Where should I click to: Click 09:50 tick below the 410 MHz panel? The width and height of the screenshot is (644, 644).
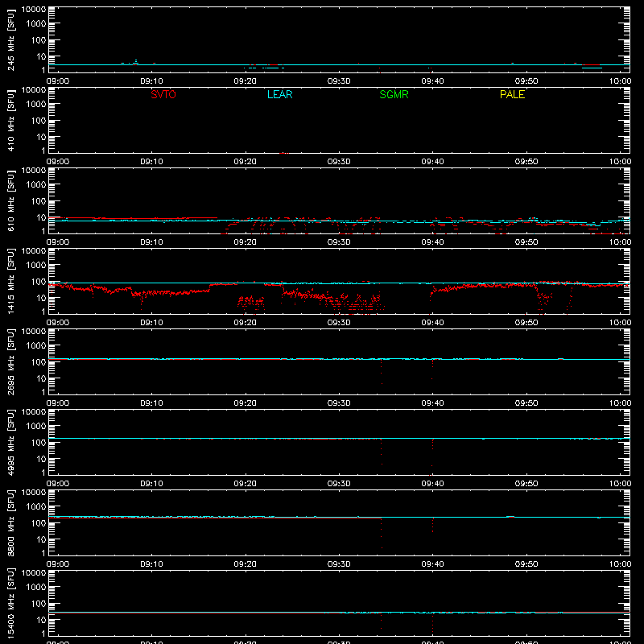coord(526,162)
